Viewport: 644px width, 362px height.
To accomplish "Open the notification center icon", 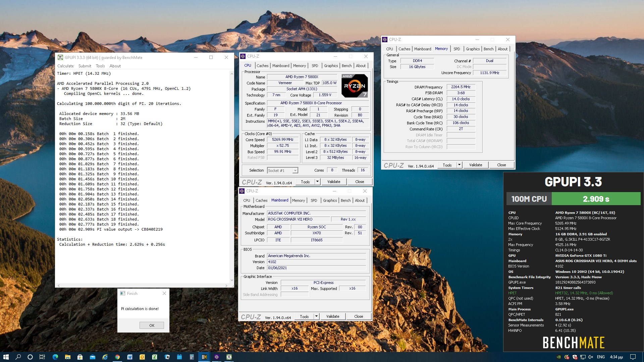I will pyautogui.click(x=633, y=357).
